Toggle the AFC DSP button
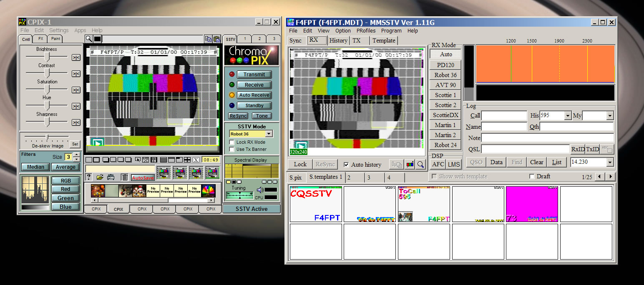Image resolution: width=644 pixels, height=285 pixels. pyautogui.click(x=438, y=165)
